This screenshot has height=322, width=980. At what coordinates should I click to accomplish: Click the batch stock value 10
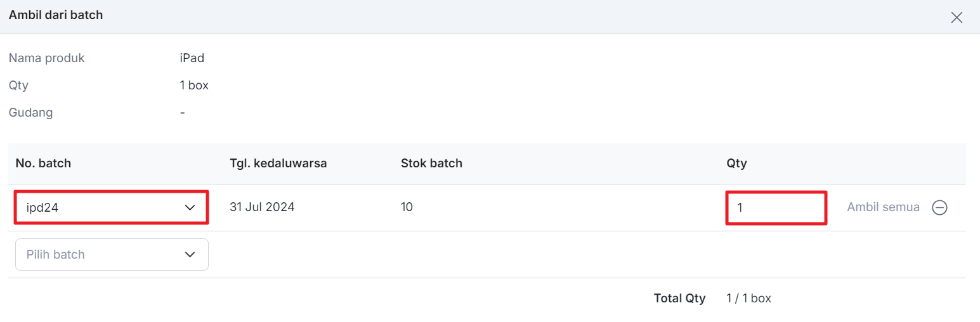tap(407, 207)
